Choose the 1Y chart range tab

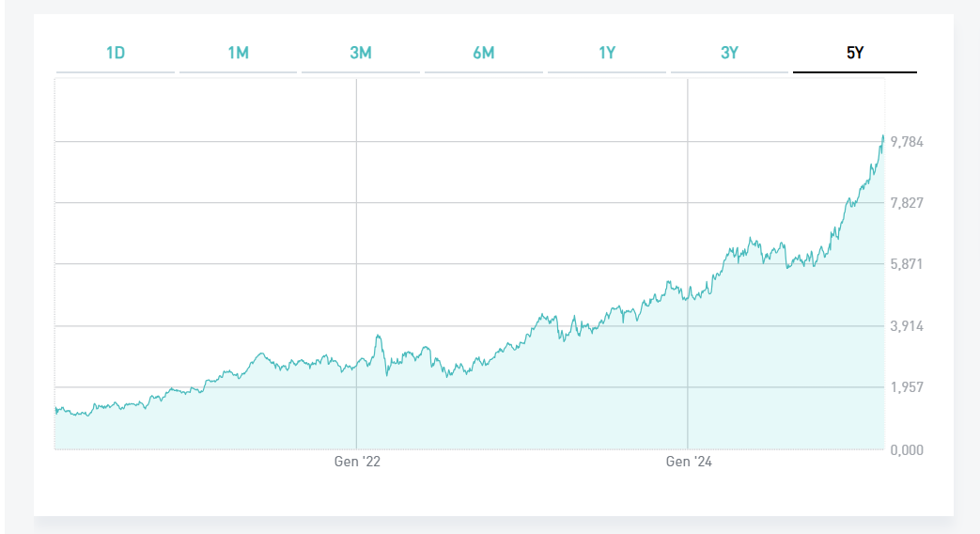pos(607,54)
